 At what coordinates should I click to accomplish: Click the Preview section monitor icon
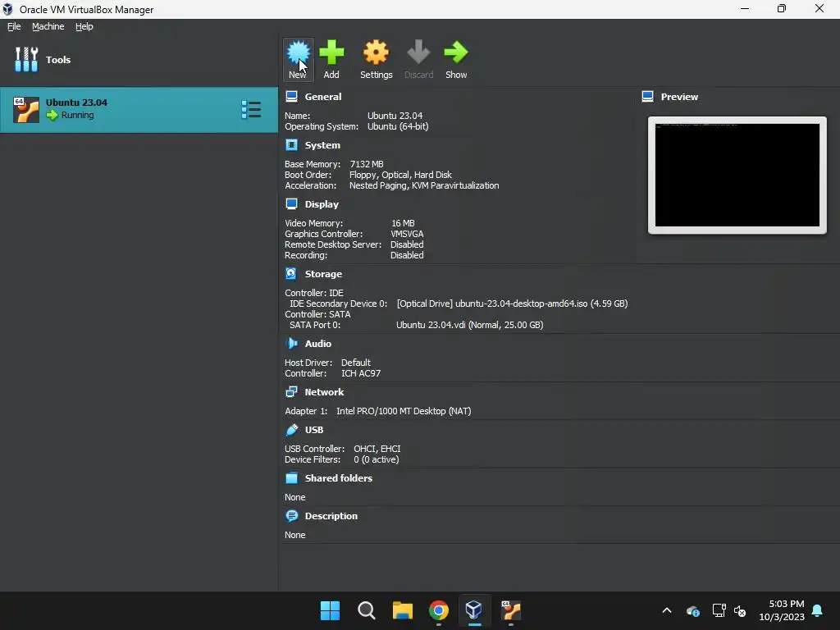point(648,97)
